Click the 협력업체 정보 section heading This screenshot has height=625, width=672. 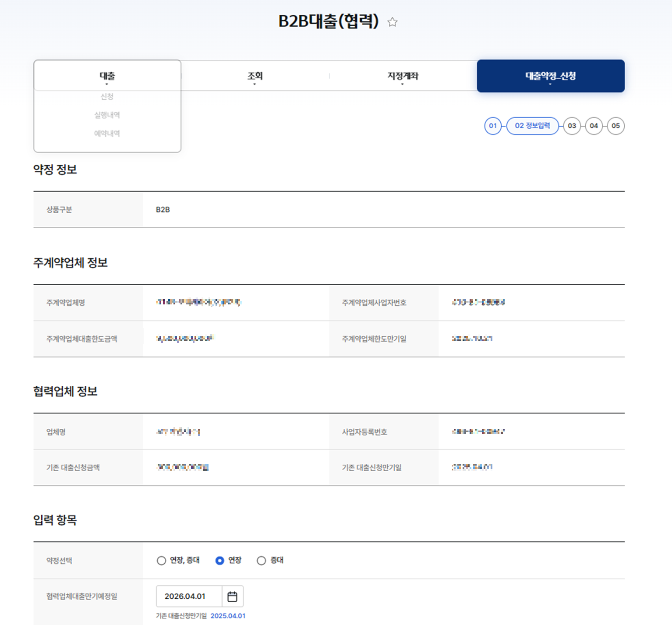tap(65, 392)
